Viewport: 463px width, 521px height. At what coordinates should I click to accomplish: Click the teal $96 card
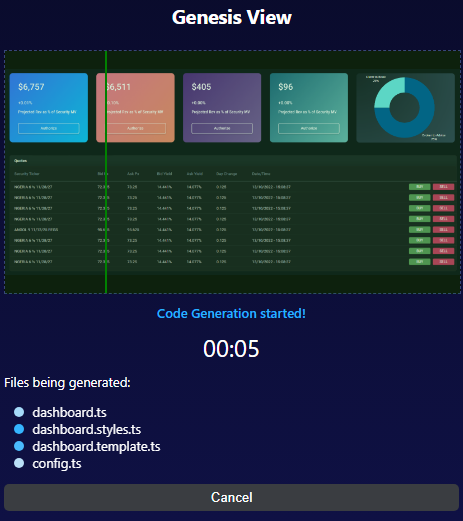coord(309,108)
